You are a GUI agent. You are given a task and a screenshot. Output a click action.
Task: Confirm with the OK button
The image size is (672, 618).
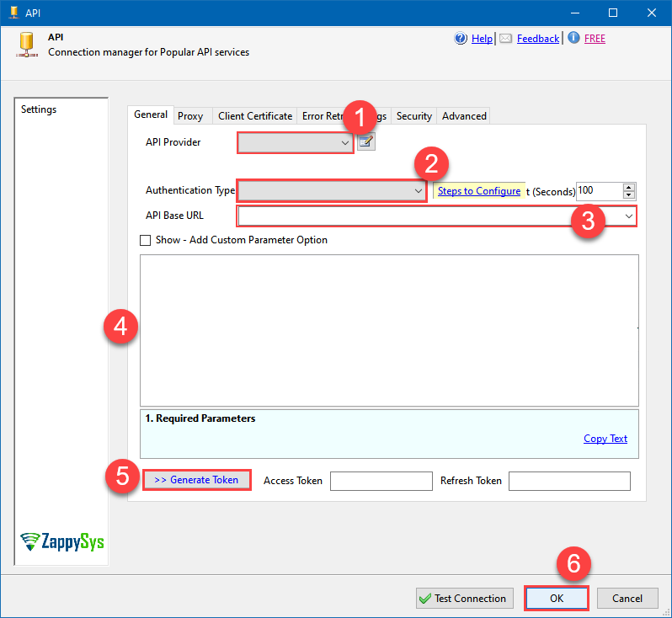tap(557, 599)
